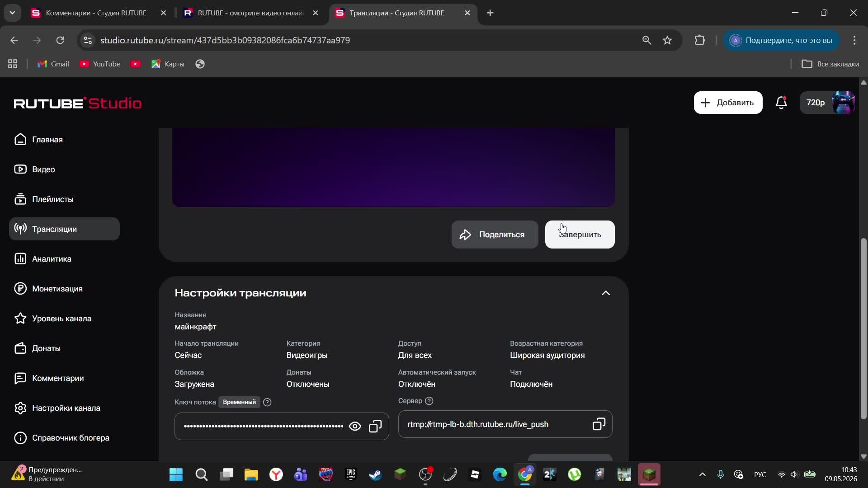Click the page vertical scrollbar
This screenshot has height=488, width=868.
tap(863, 328)
